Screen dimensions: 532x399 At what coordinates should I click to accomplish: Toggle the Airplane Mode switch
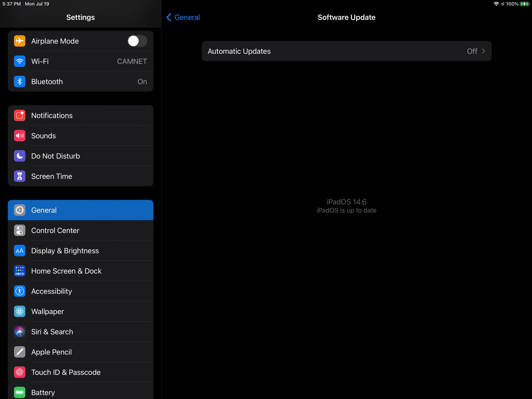137,41
